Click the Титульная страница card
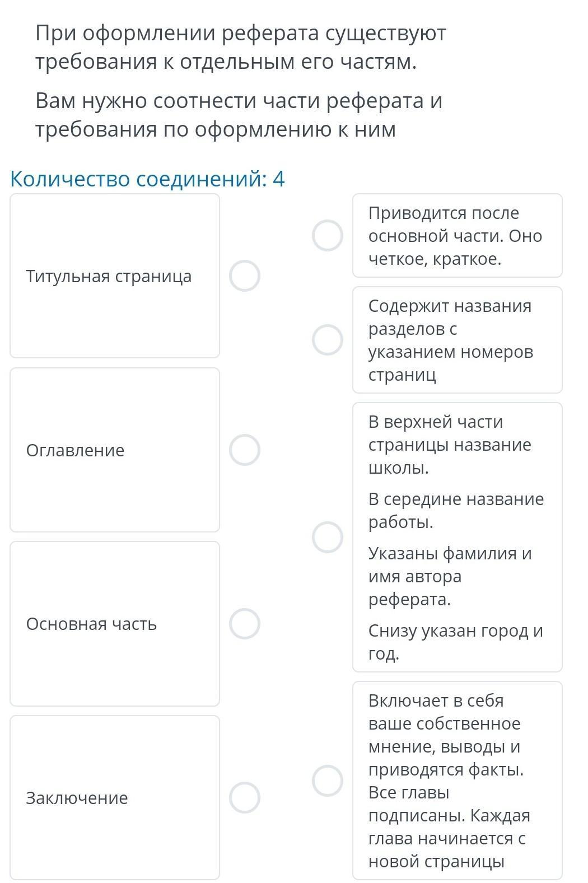 coord(115,276)
